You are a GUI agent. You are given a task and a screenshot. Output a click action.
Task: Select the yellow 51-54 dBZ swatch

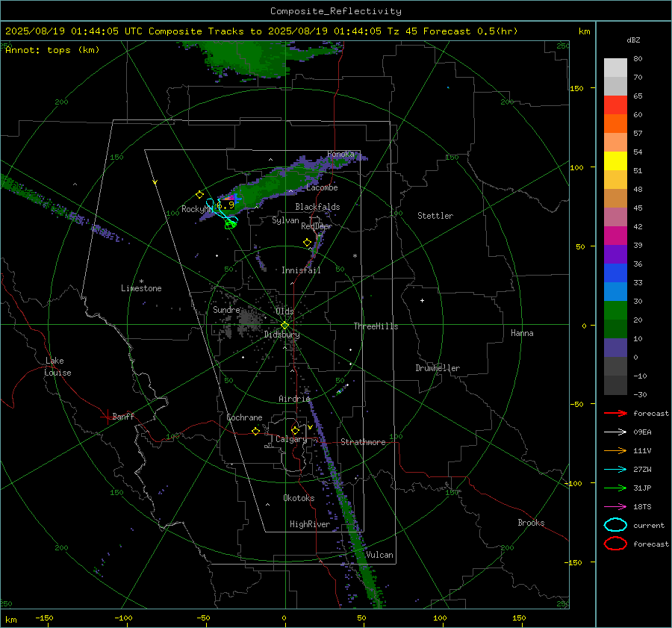click(615, 161)
